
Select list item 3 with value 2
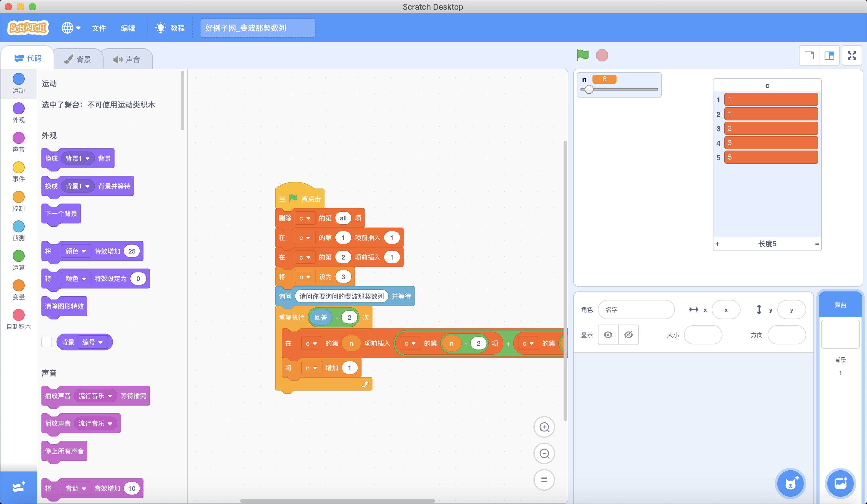771,128
